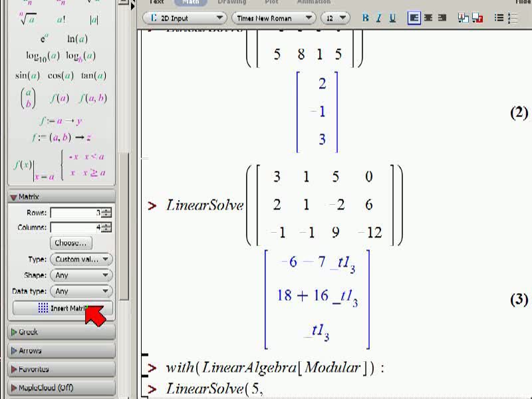Insert the cos(a) template
The height and width of the screenshot is (399, 532).
pos(61,75)
